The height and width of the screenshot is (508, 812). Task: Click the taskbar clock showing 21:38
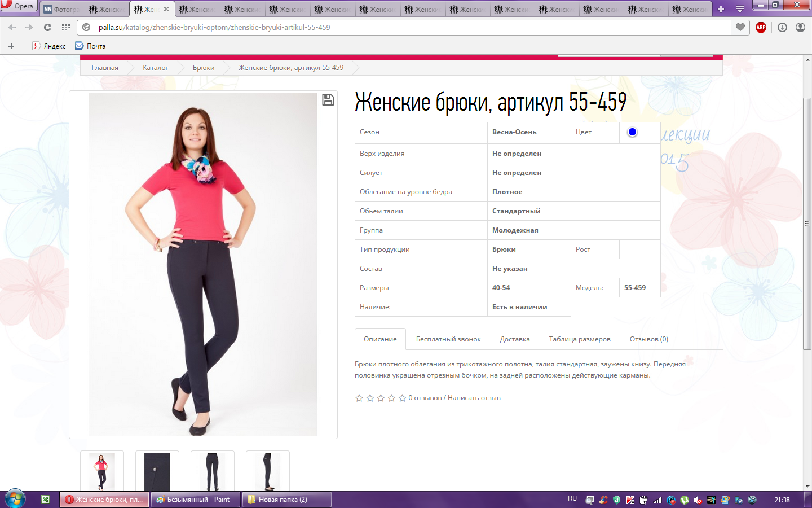782,500
